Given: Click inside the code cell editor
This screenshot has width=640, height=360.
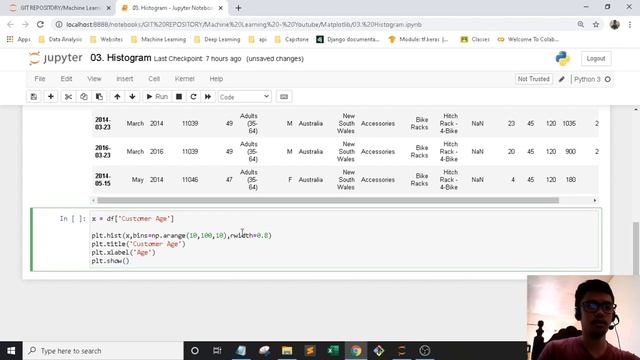Looking at the screenshot, I should click(x=345, y=240).
